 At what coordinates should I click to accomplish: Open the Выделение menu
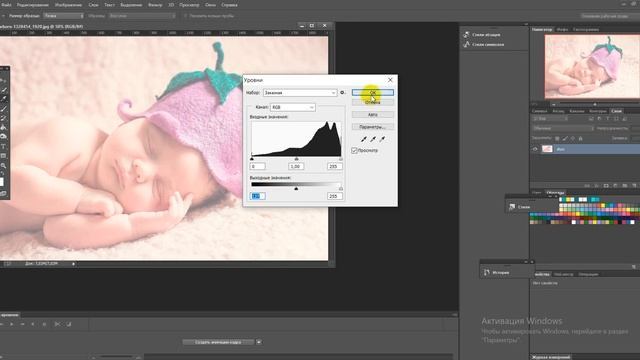pyautogui.click(x=131, y=5)
